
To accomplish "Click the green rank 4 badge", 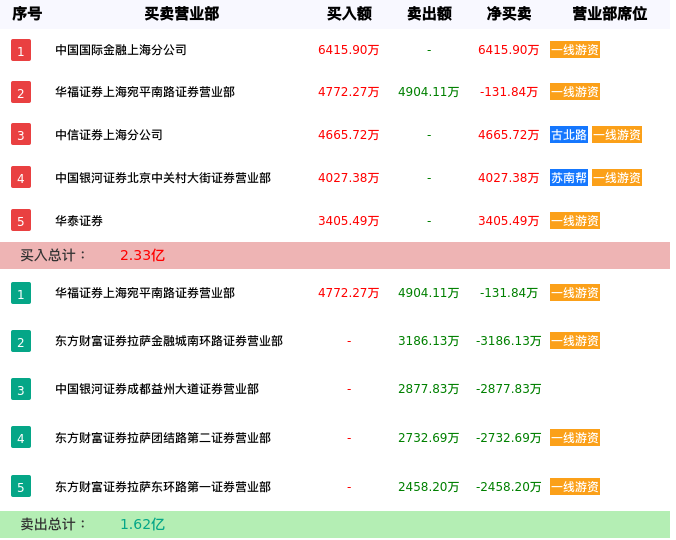I will 21,437.
